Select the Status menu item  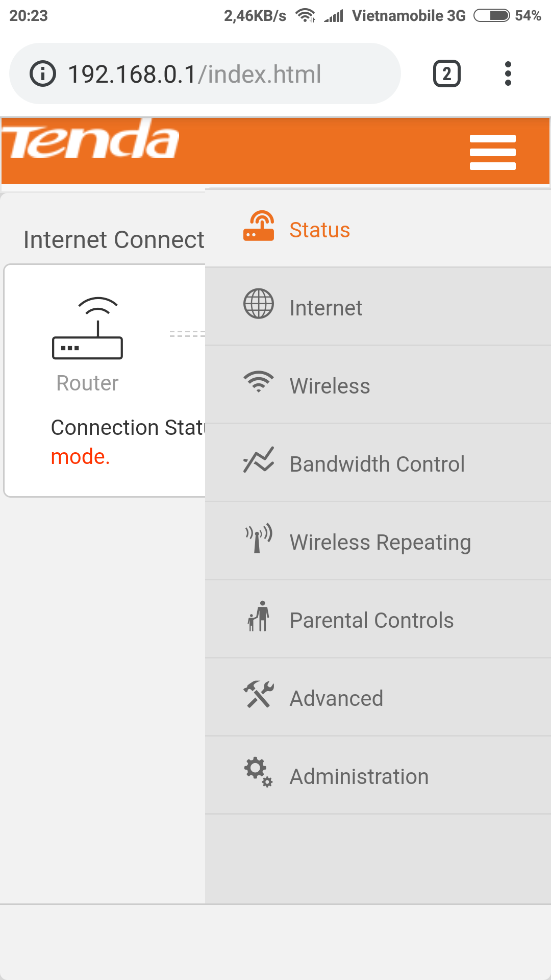click(x=378, y=229)
